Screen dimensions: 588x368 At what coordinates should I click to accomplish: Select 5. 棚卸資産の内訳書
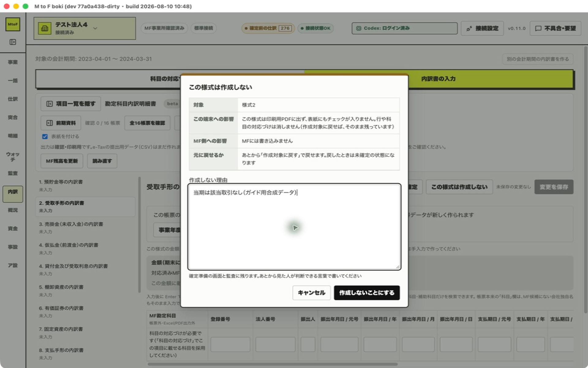86,291
